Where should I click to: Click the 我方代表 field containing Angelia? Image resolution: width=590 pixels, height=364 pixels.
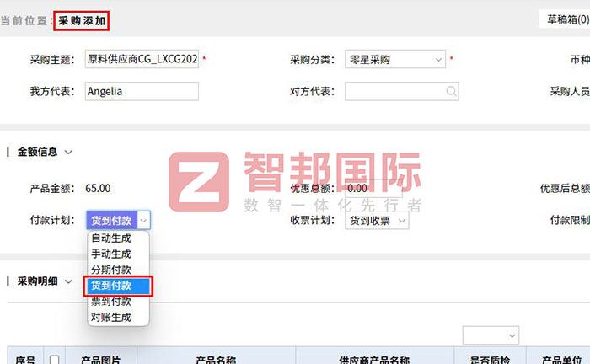pyautogui.click(x=142, y=91)
